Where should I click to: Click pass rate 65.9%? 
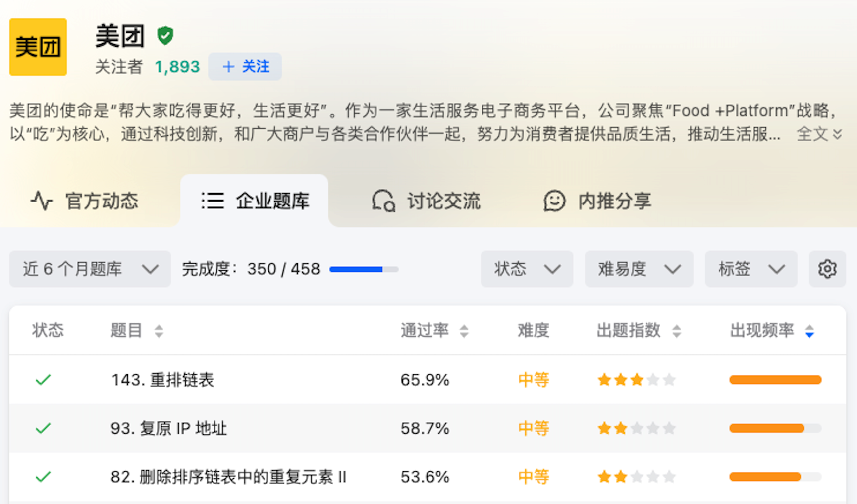pos(425,380)
